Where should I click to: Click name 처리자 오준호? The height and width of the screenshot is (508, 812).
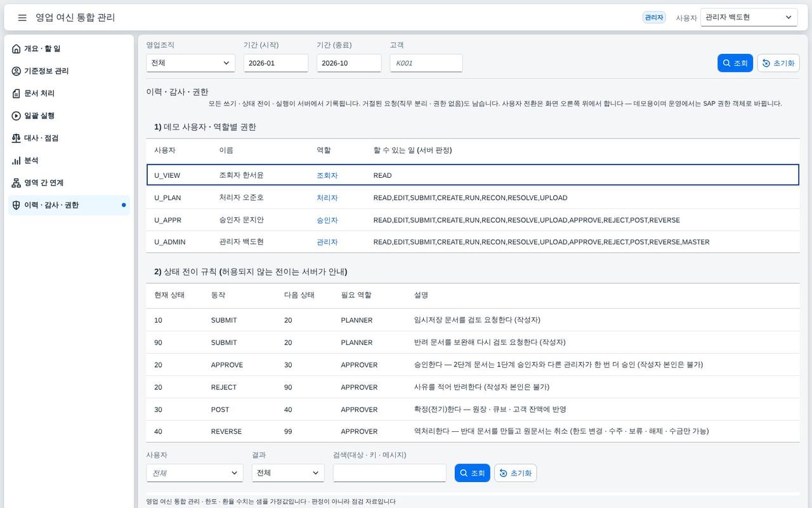(241, 197)
